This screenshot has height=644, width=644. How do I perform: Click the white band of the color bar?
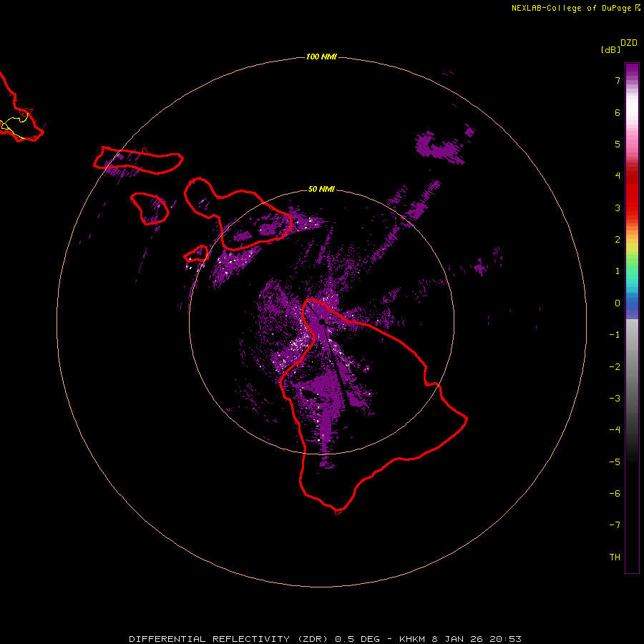coord(632,107)
